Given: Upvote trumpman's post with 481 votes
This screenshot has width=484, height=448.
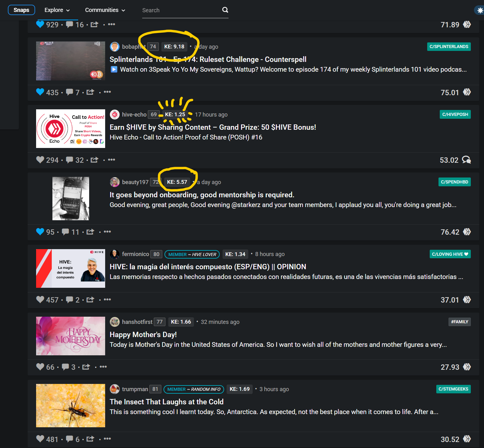Looking at the screenshot, I should (x=40, y=439).
